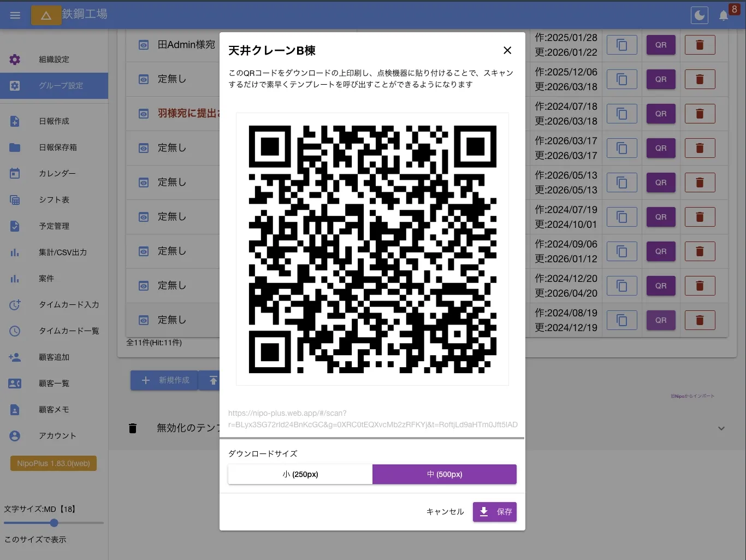Click the 顧客追加 person-add icon
746x560 pixels.
point(15,357)
